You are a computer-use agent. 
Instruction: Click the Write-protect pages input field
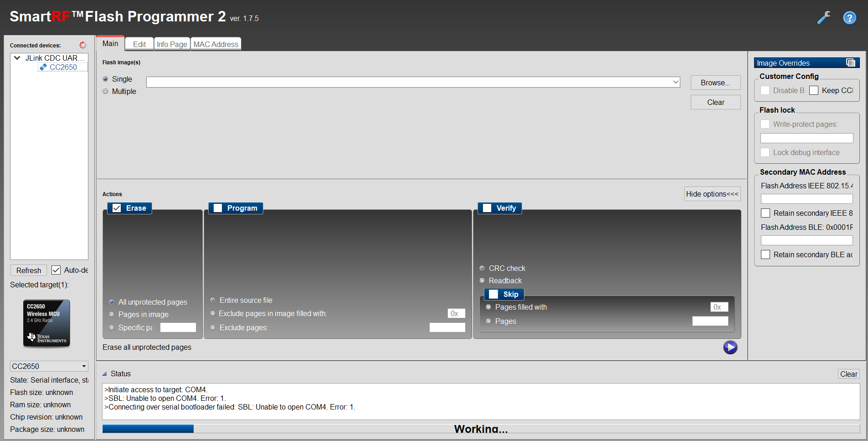pyautogui.click(x=806, y=138)
